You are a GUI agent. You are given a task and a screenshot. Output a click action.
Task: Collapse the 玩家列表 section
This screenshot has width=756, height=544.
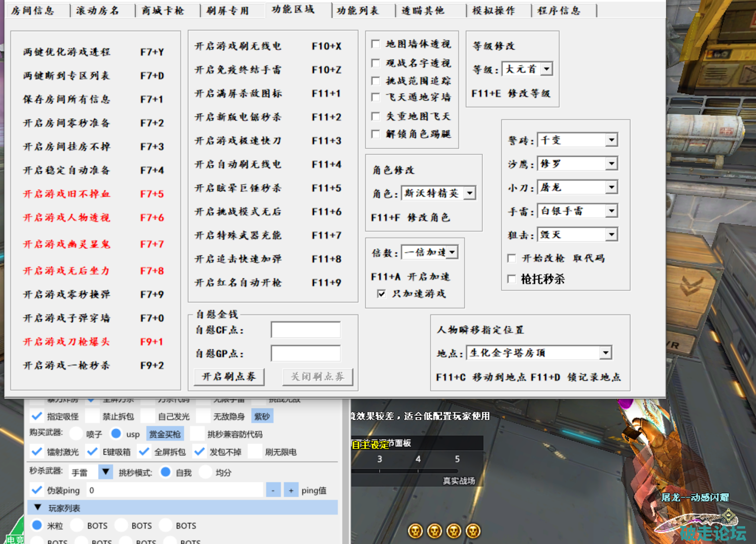(37, 508)
